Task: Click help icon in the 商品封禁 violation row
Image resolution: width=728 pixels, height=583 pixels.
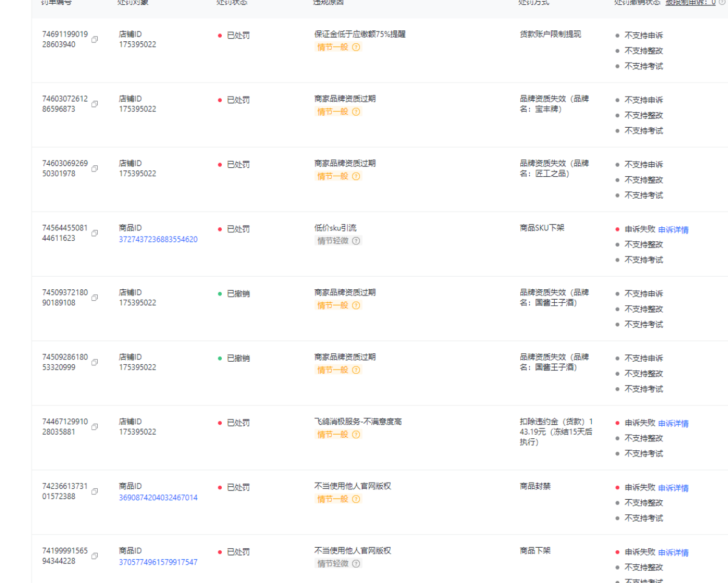Action: (x=356, y=499)
